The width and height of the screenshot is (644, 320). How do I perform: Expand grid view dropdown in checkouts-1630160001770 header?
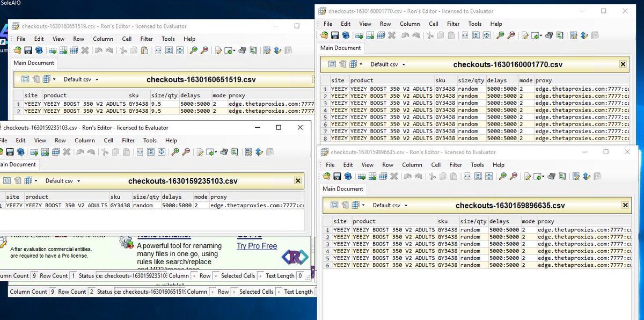pyautogui.click(x=361, y=64)
